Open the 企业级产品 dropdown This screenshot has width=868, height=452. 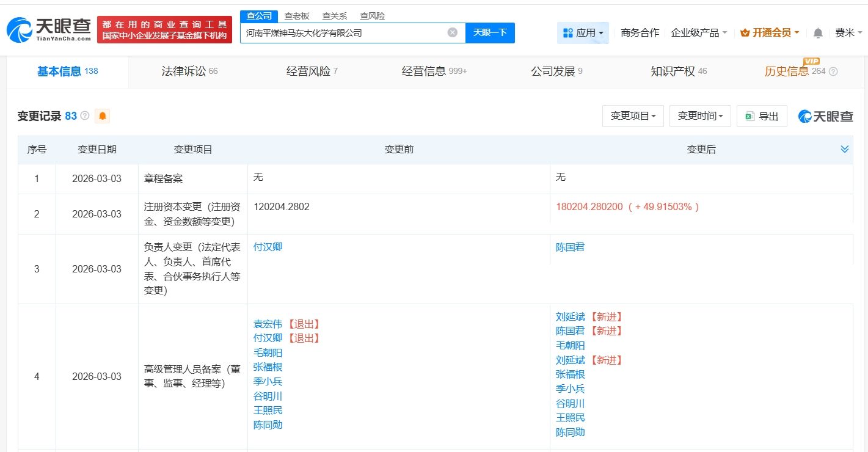[x=699, y=33]
